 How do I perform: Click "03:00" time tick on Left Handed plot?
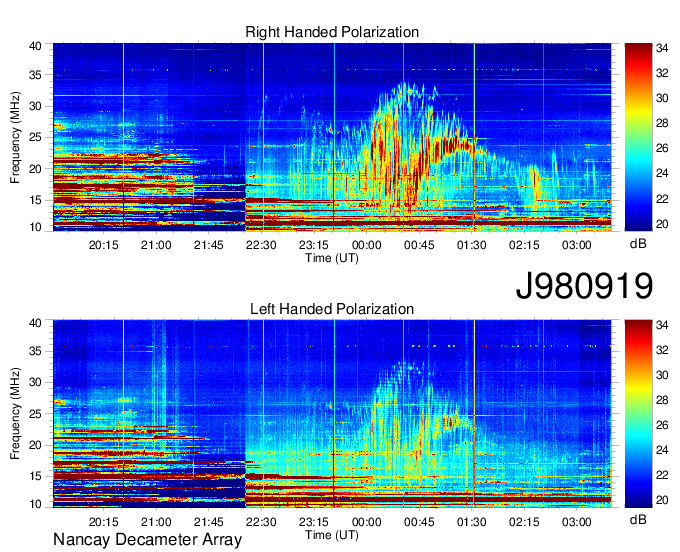coord(576,522)
